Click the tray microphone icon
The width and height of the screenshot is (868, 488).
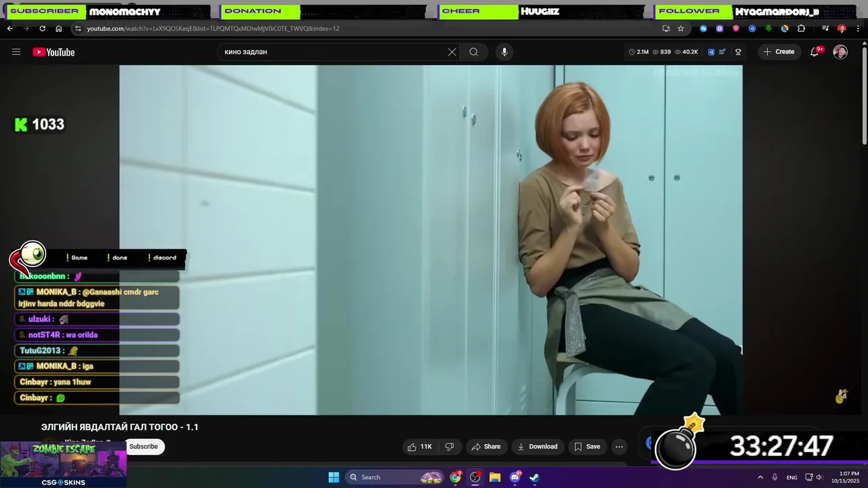(775, 477)
